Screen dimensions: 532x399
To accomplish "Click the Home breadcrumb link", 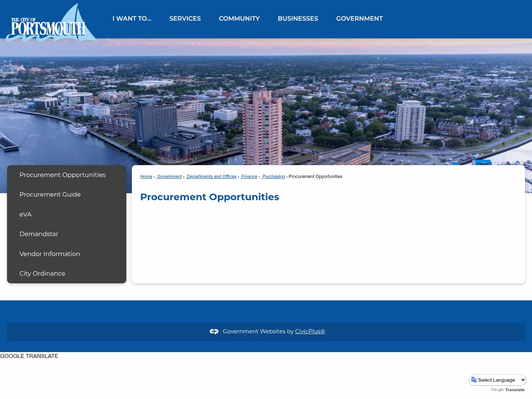I will click(x=146, y=177).
